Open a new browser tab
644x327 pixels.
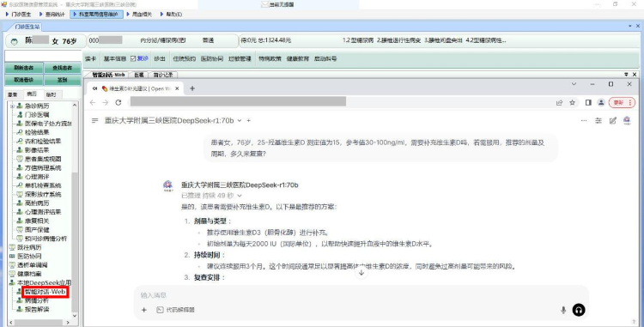pyautogui.click(x=192, y=88)
